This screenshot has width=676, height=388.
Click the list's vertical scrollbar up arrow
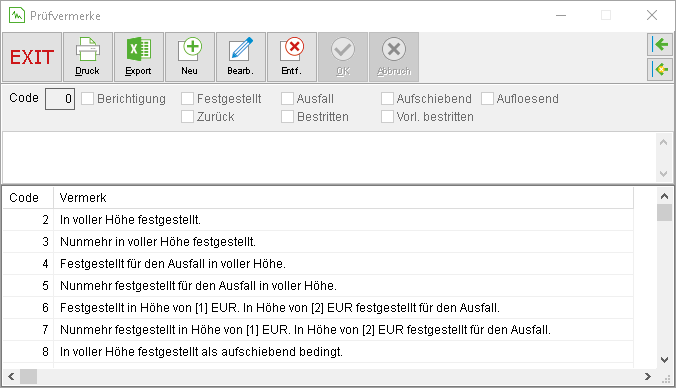[664, 196]
